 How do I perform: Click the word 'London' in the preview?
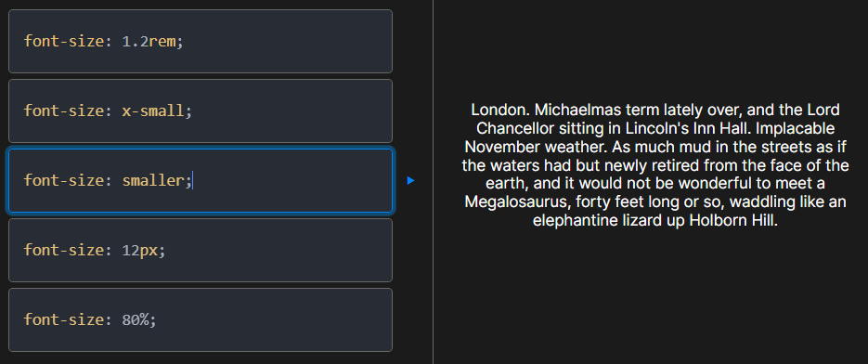click(x=499, y=110)
